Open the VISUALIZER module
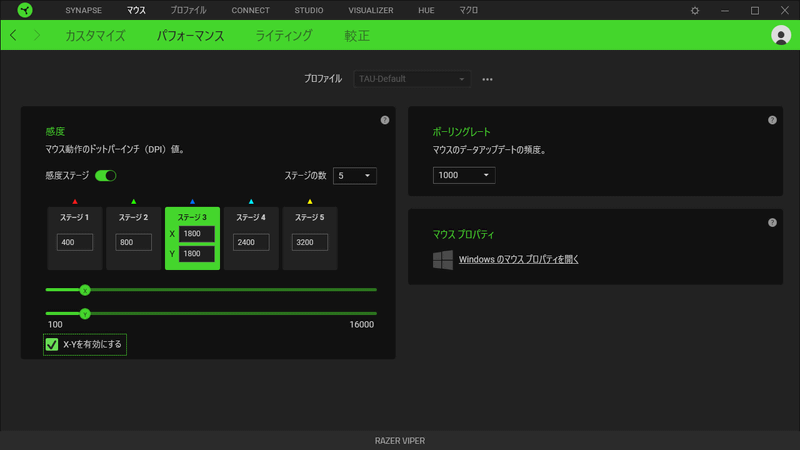Image resolution: width=800 pixels, height=450 pixels. tap(371, 10)
